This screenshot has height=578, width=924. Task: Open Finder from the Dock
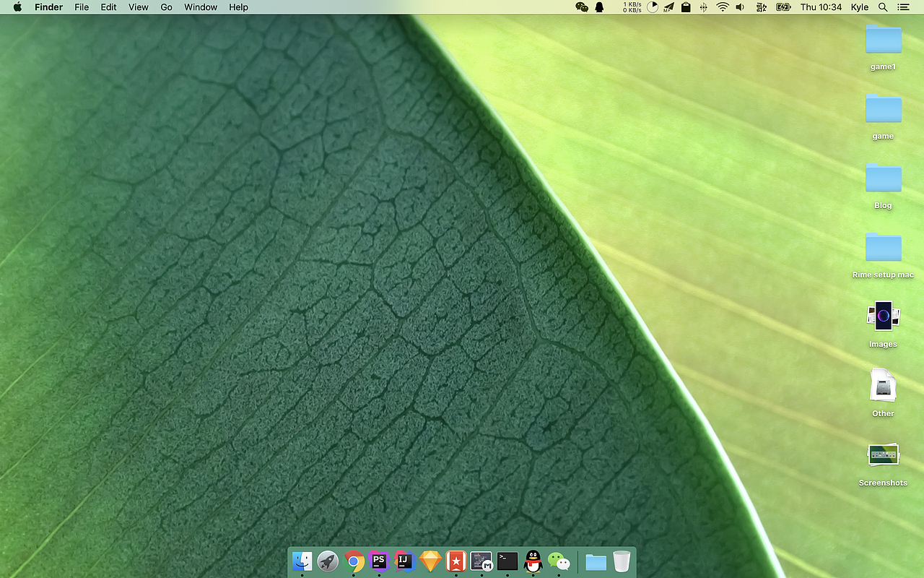(302, 561)
